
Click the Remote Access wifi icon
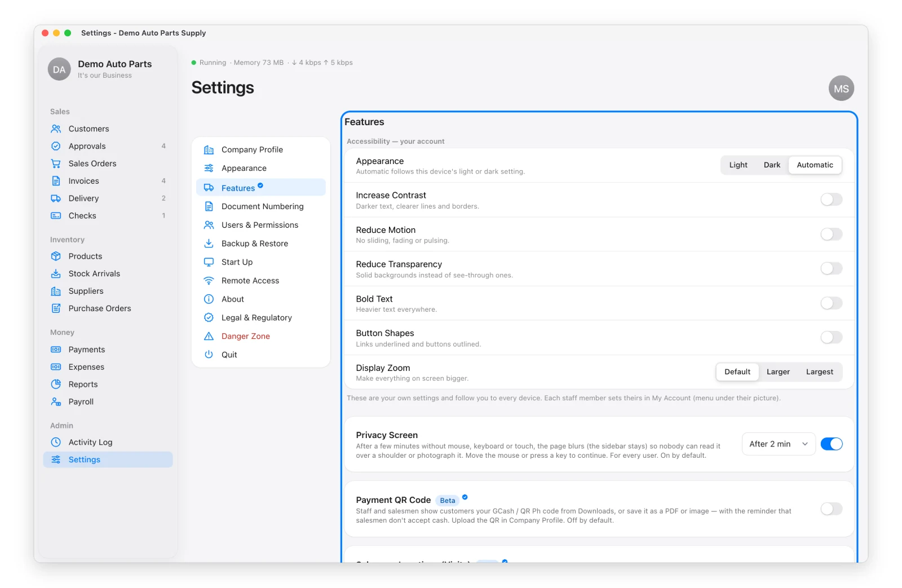click(209, 281)
